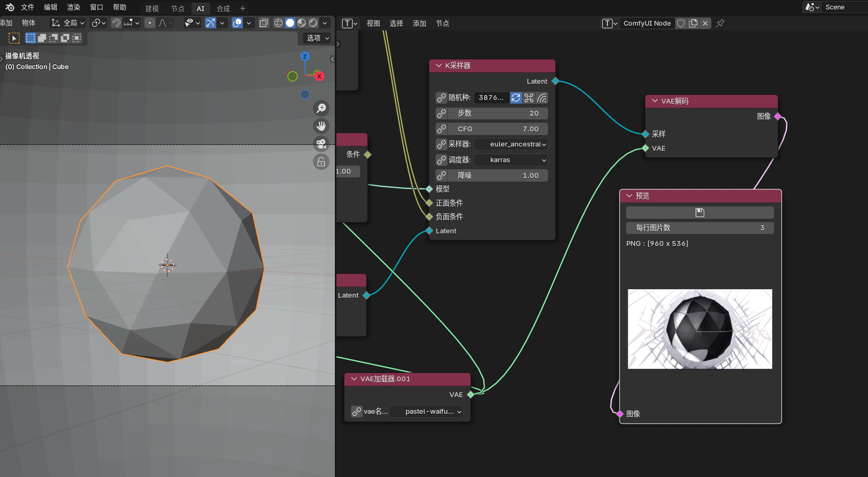Click the 降噪 value slider
Viewport: 868px width, 477px height.
pos(497,176)
